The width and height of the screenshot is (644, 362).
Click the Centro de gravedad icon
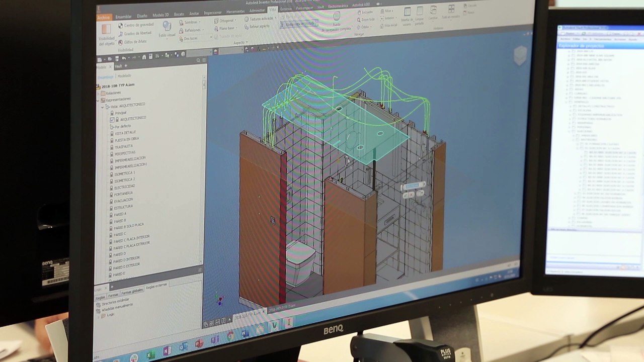click(x=121, y=26)
